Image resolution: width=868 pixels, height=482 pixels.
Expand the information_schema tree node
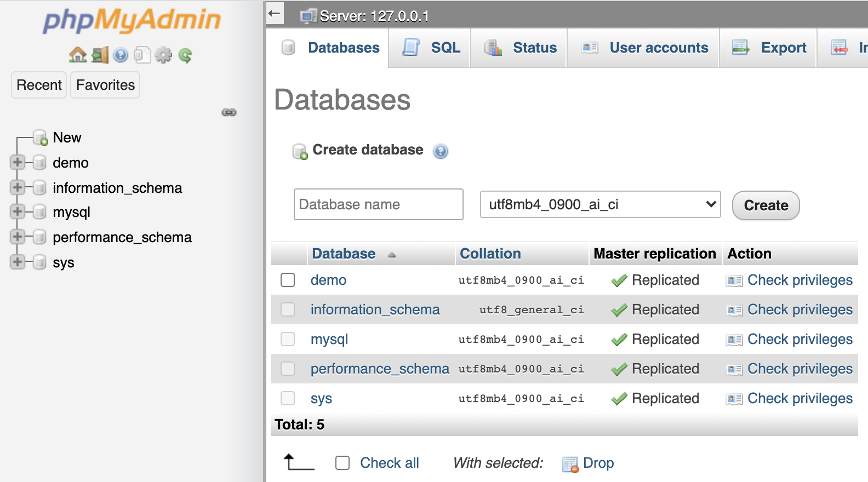(18, 187)
